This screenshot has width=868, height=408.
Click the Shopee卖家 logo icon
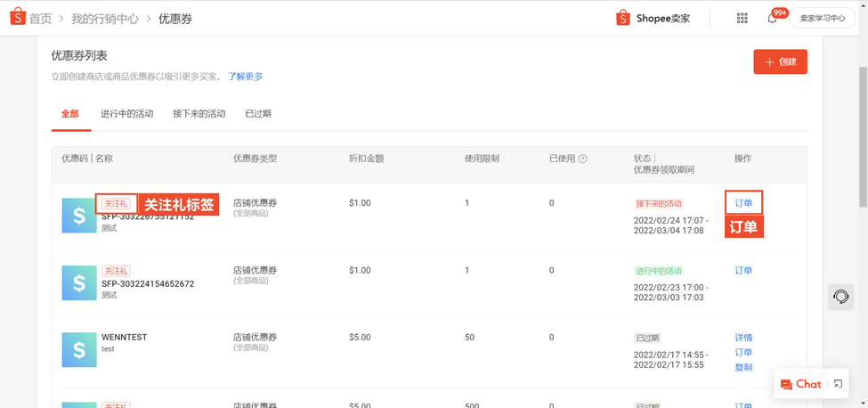tap(623, 18)
